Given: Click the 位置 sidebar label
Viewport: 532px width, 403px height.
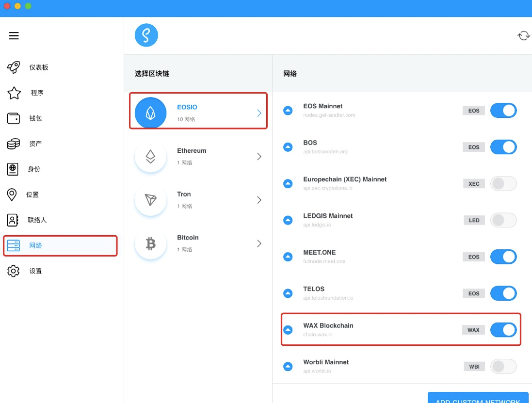Looking at the screenshot, I should tap(32, 194).
